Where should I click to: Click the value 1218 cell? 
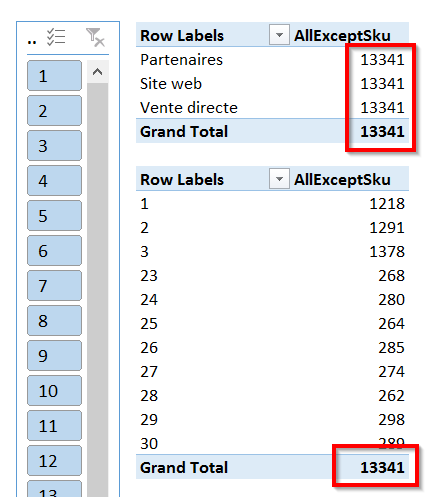coord(387,204)
